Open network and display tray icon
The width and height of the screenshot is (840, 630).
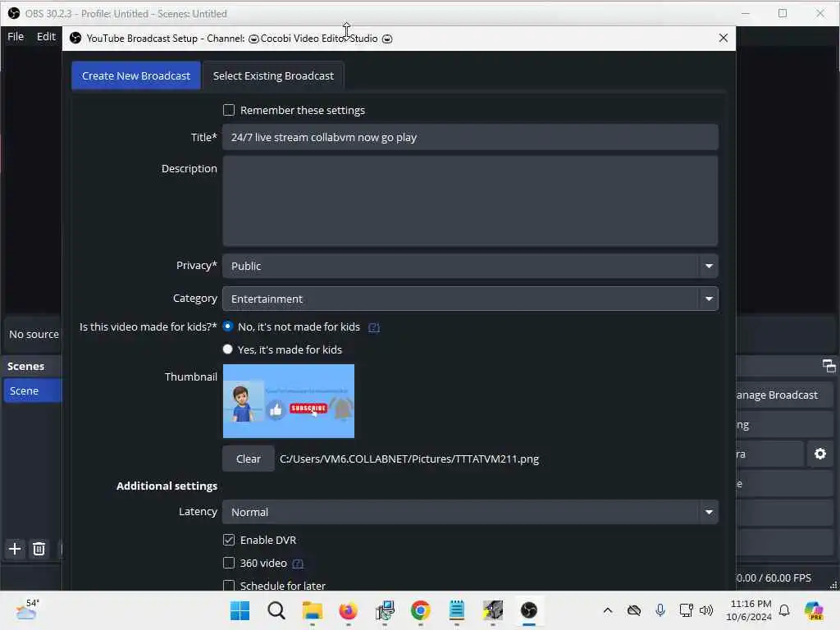pos(686,610)
